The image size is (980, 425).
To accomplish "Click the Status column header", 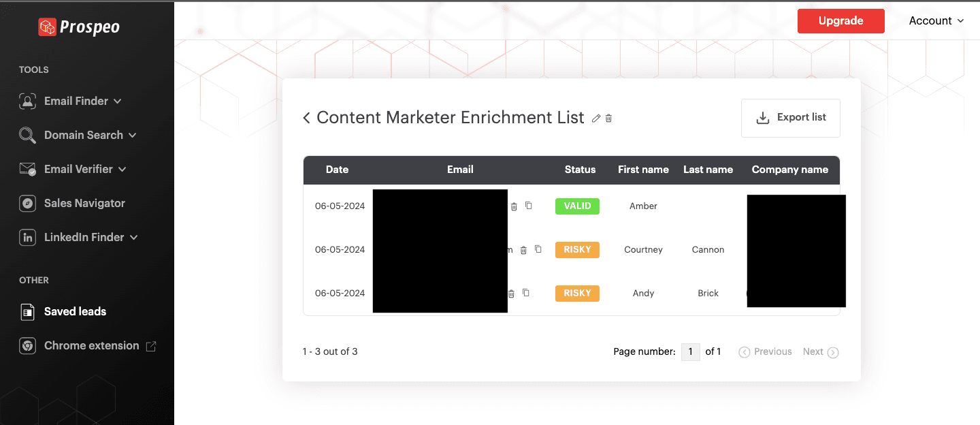I will (x=580, y=170).
